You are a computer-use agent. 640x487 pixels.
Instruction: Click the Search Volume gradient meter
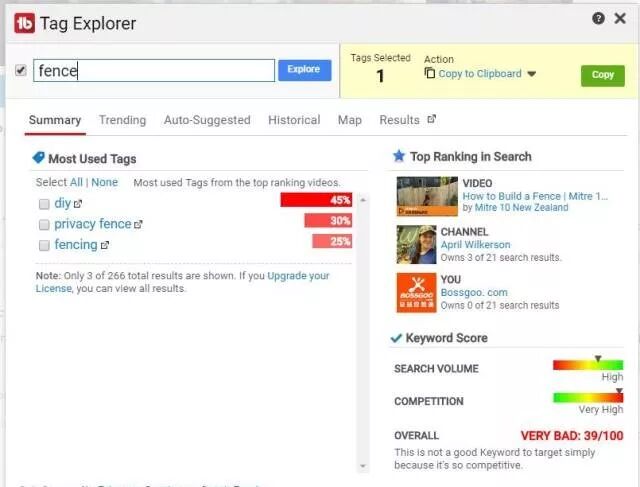pos(588,365)
